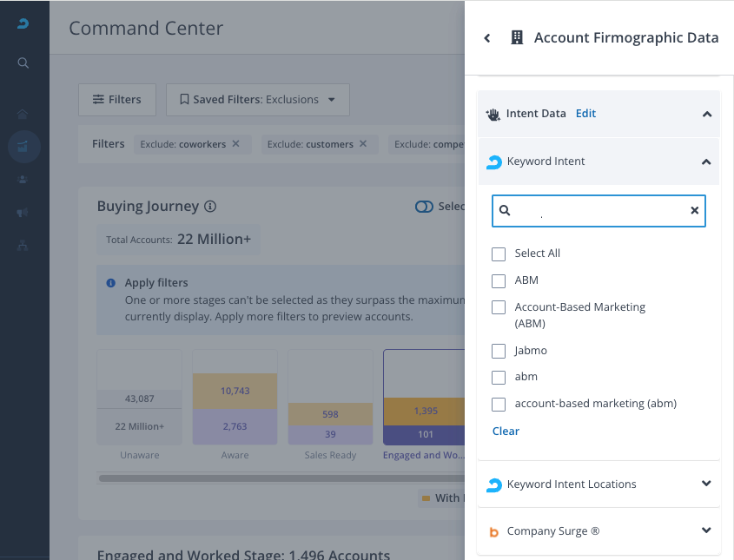This screenshot has width=734, height=560.
Task: Click the Filters button
Action: [116, 100]
